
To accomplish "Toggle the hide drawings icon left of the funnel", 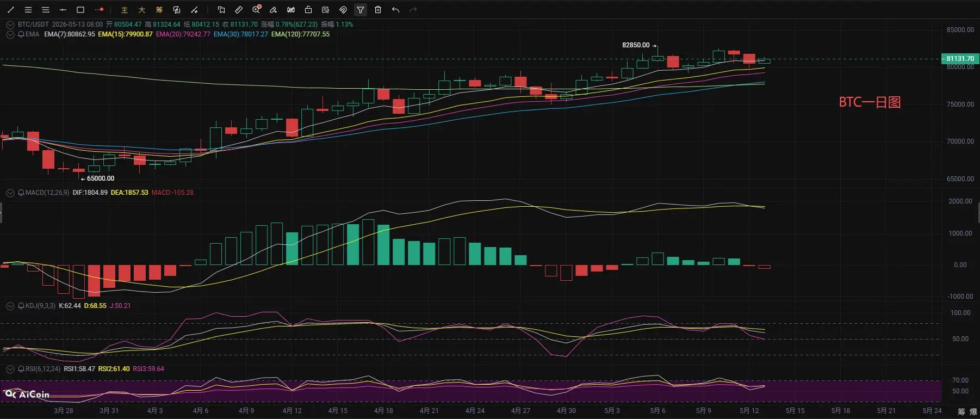I will pos(343,10).
